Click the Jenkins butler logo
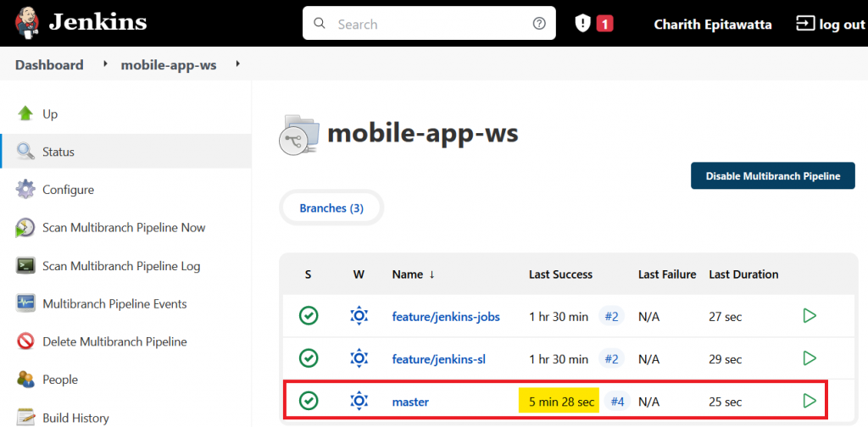Viewport: 868px width, 427px height. (x=27, y=23)
